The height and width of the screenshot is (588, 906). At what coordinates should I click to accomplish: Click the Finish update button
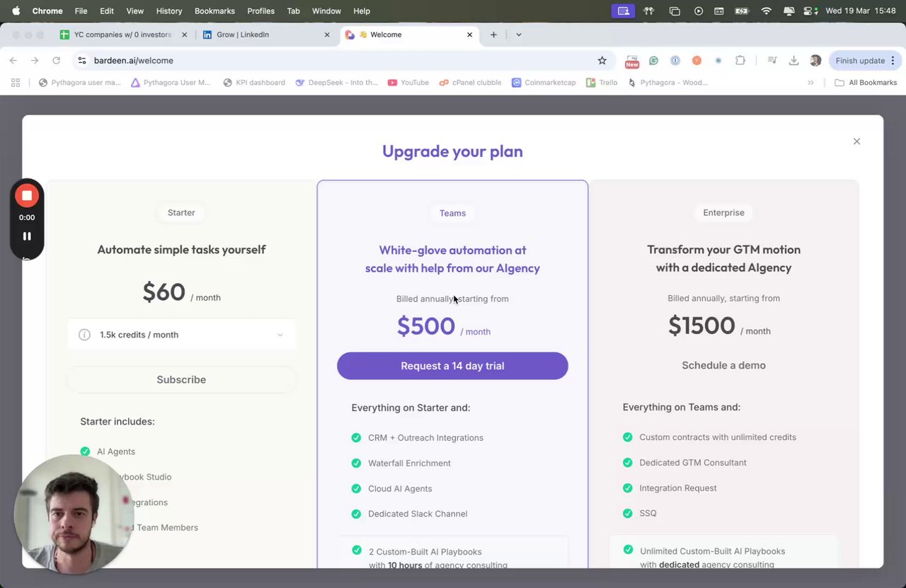point(860,61)
